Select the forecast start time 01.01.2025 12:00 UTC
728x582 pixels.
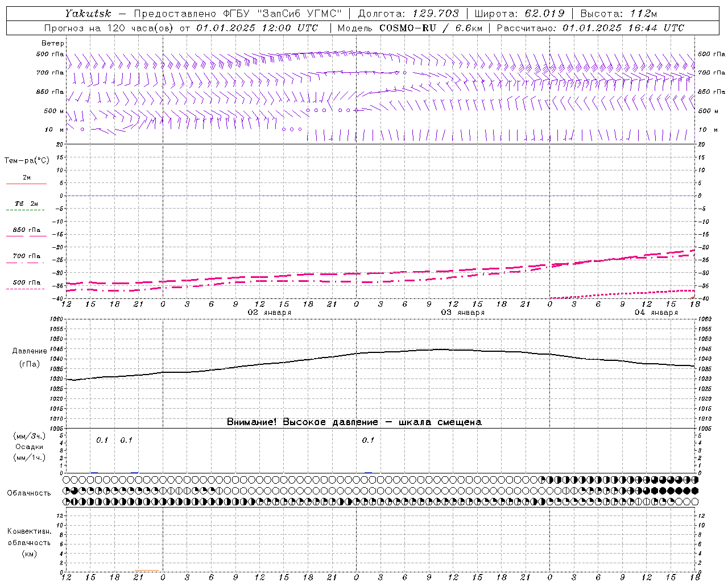257,28
